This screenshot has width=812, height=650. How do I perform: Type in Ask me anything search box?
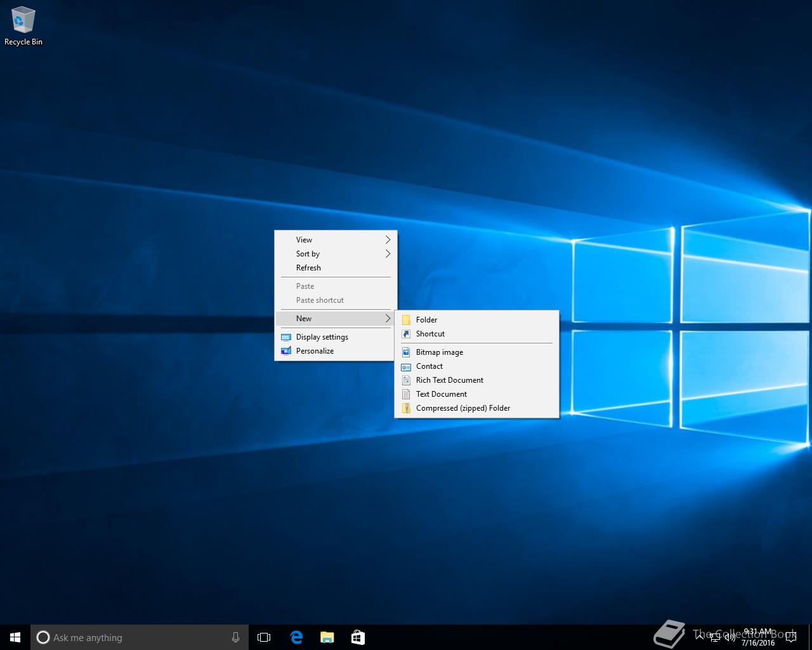[139, 637]
